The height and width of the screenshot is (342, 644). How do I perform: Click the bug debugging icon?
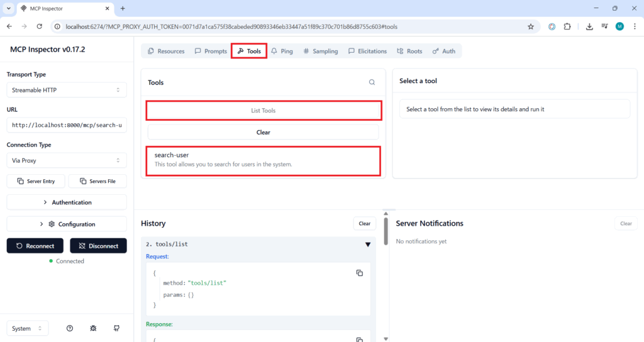93,328
